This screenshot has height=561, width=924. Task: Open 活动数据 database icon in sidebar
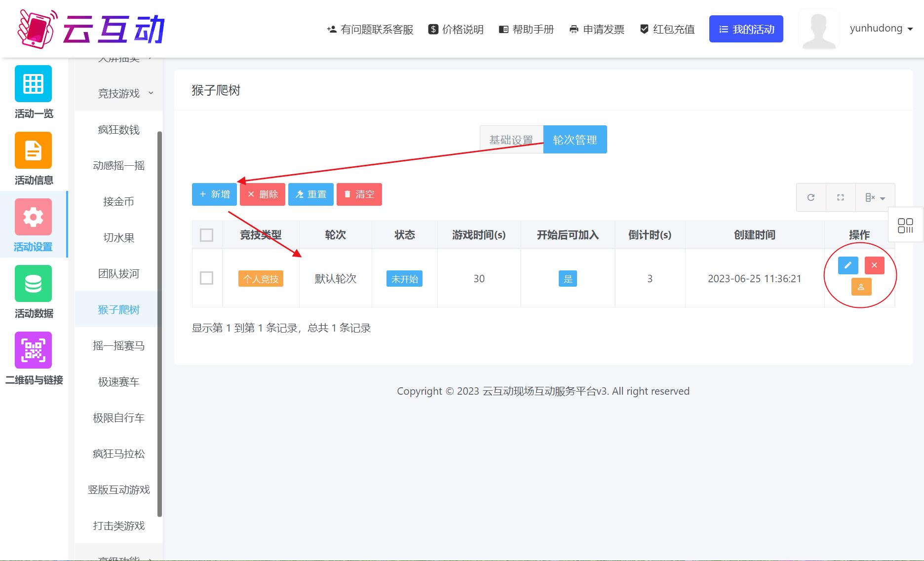pos(33,283)
